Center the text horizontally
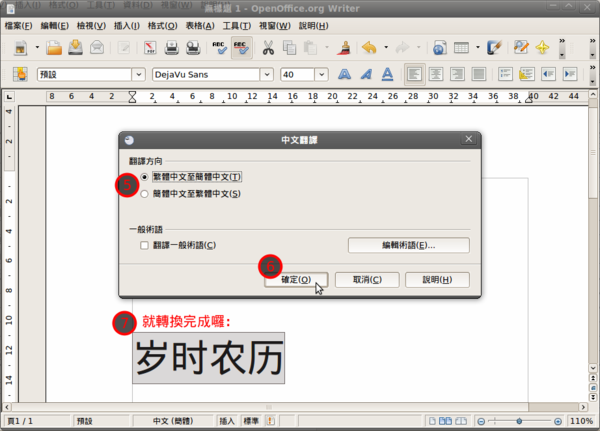 [x=436, y=74]
